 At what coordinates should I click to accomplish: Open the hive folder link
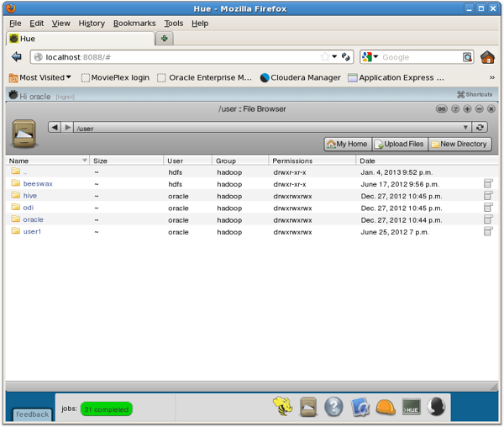[30, 196]
